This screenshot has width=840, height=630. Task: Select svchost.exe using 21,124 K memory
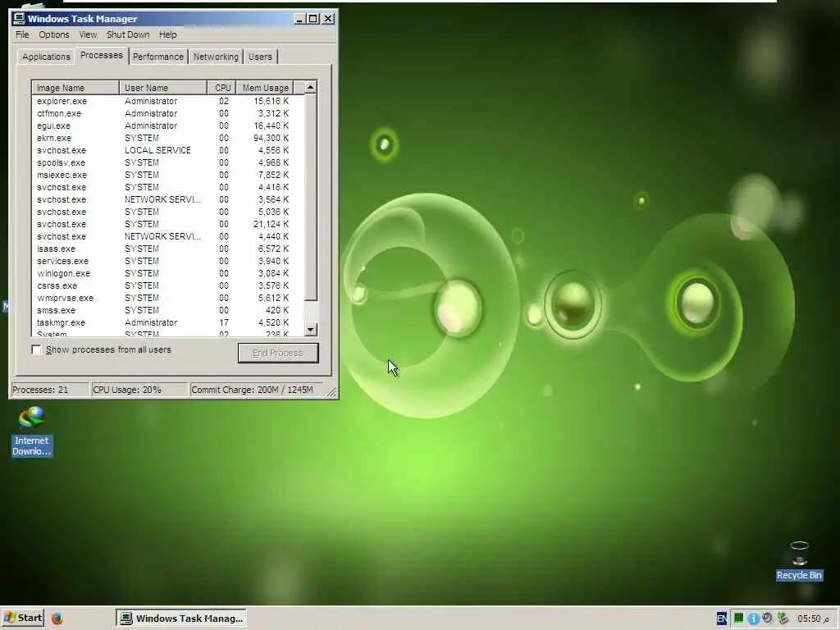[167, 225]
